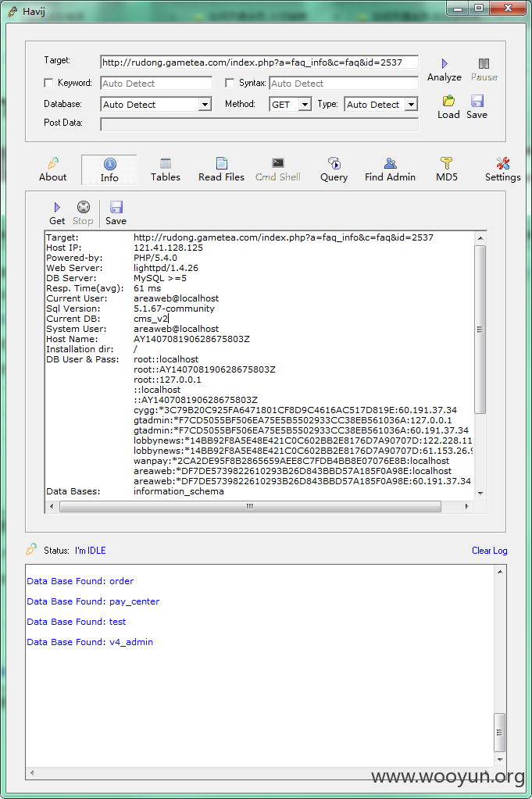Click the Syntax Auto Detect field

(x=344, y=83)
